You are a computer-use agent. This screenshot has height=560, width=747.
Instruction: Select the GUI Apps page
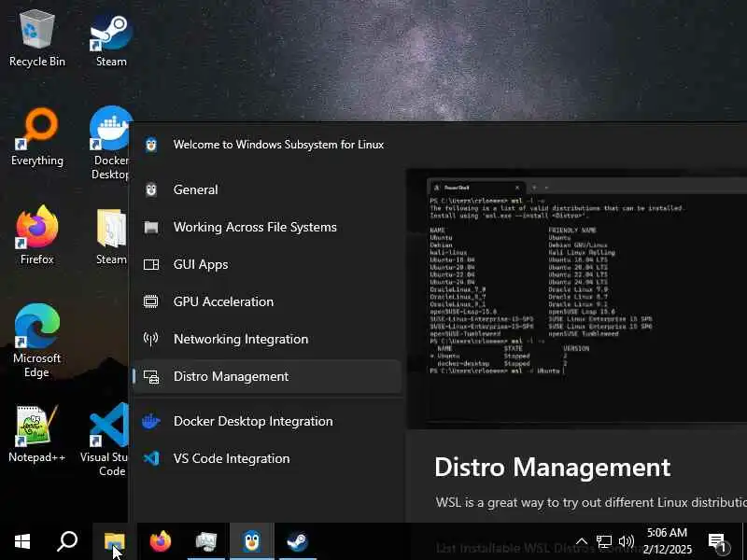point(267,264)
